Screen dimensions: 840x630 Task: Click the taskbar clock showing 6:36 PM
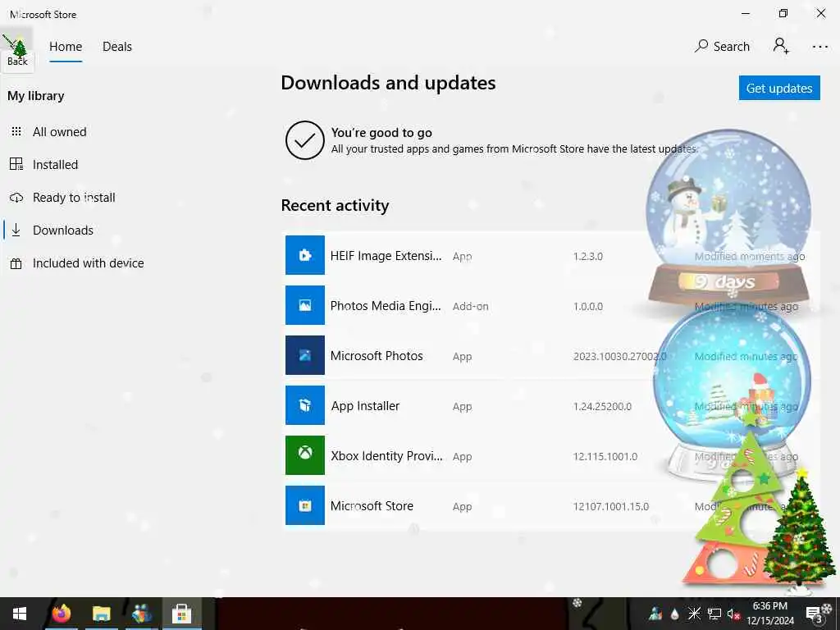(769, 614)
